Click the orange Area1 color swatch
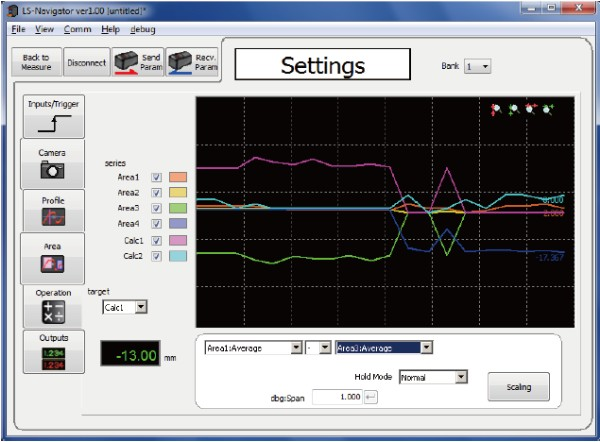The width and height of the screenshot is (600, 442). tap(178, 177)
